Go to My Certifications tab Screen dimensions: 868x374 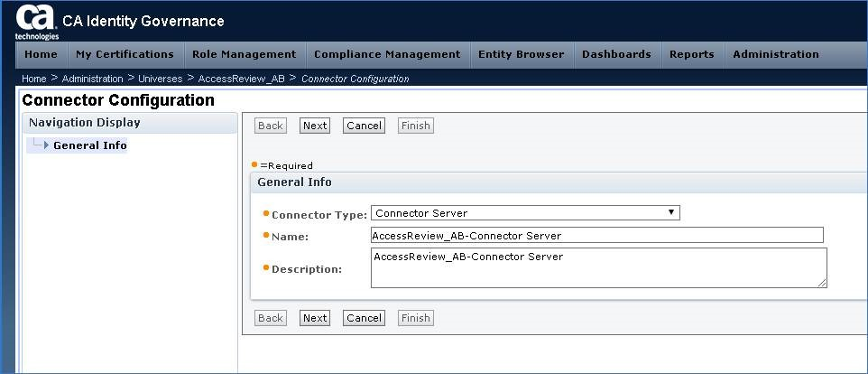125,54
